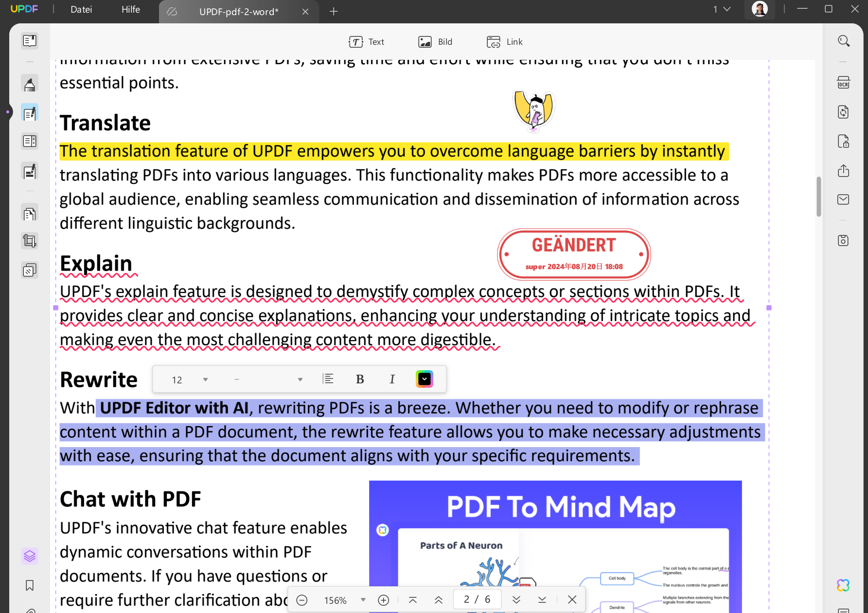Open the Hilfe menu
The height and width of the screenshot is (613, 868).
point(131,10)
